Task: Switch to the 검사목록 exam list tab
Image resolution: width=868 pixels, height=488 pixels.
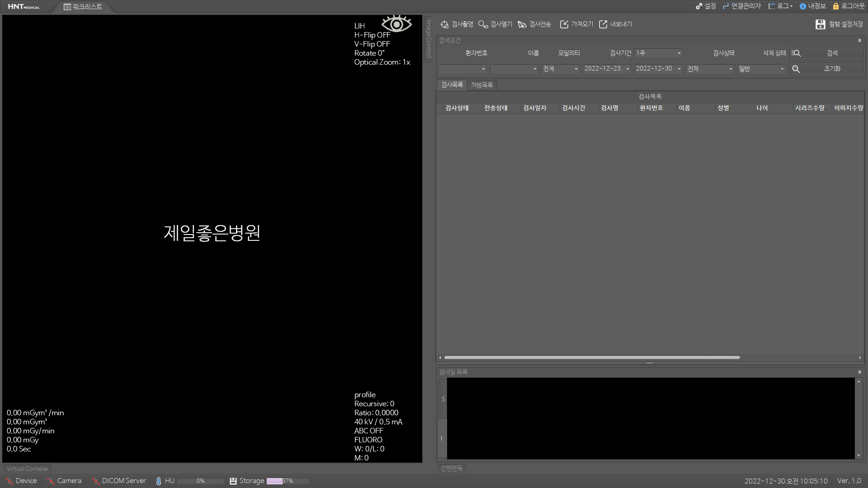Action: pos(452,85)
